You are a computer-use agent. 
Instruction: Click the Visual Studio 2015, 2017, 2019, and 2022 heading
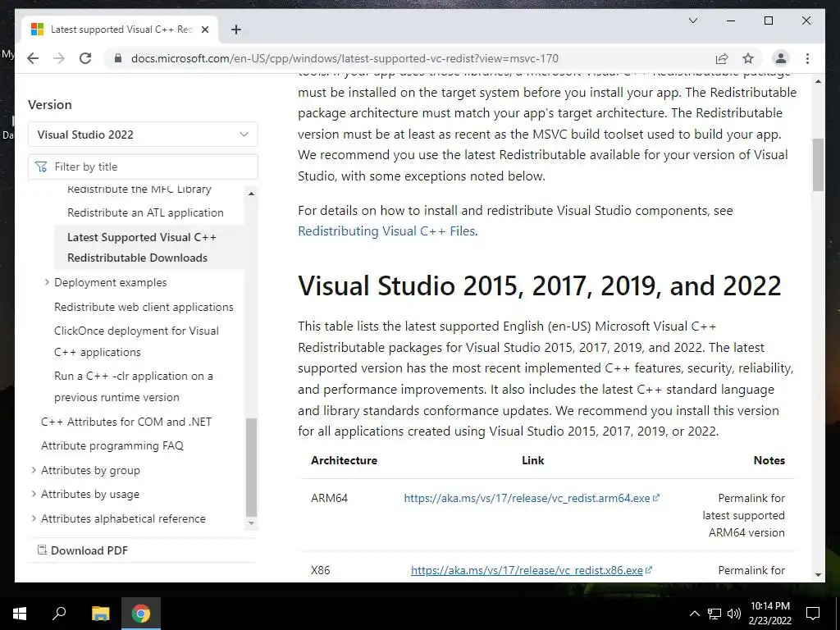540,285
